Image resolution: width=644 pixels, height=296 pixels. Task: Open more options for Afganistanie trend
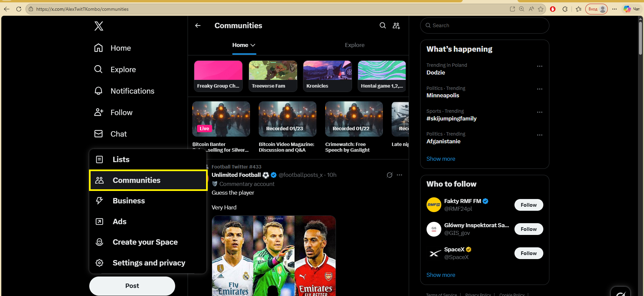point(539,135)
